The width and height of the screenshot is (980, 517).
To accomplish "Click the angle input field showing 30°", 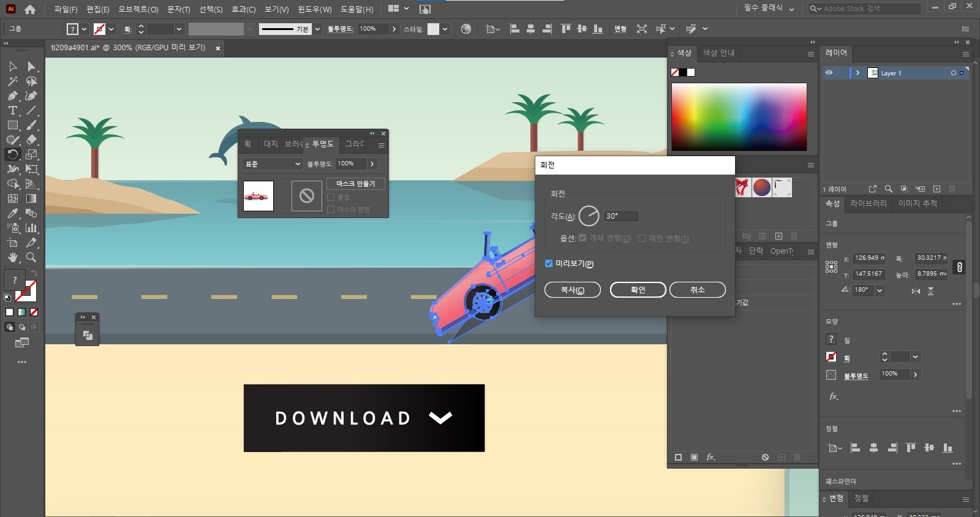I will point(620,216).
